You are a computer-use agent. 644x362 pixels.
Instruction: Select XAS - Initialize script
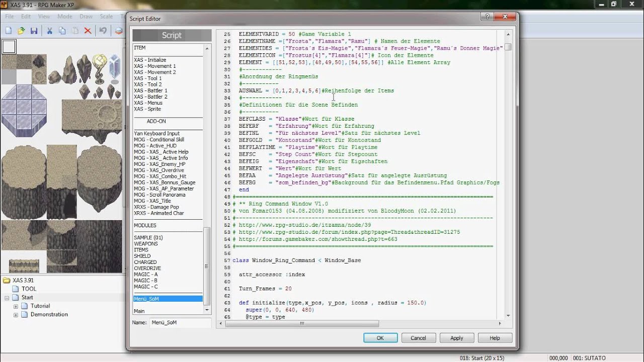click(x=150, y=60)
